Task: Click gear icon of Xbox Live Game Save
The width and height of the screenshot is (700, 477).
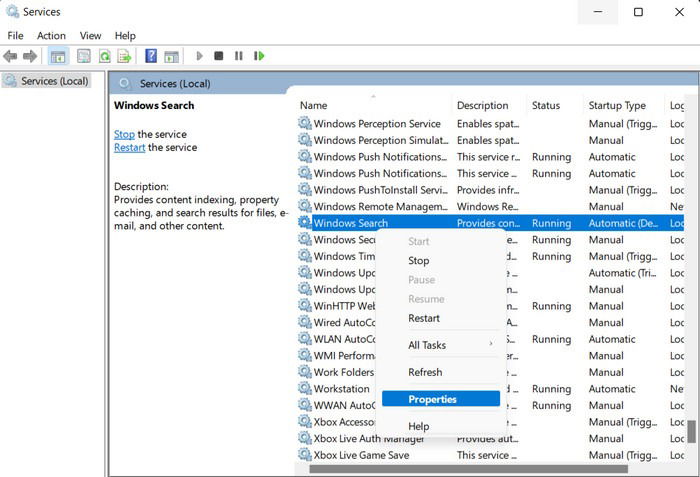Action: pos(305,454)
